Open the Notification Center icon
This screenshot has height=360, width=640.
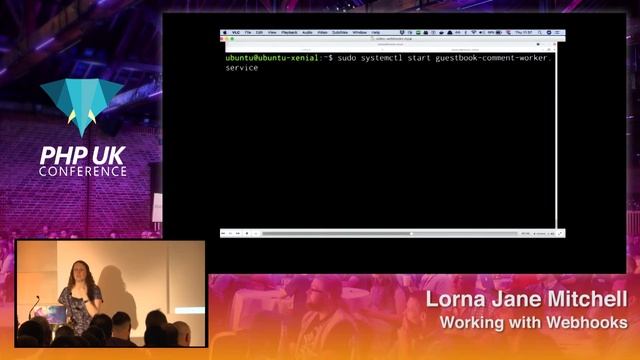558,32
